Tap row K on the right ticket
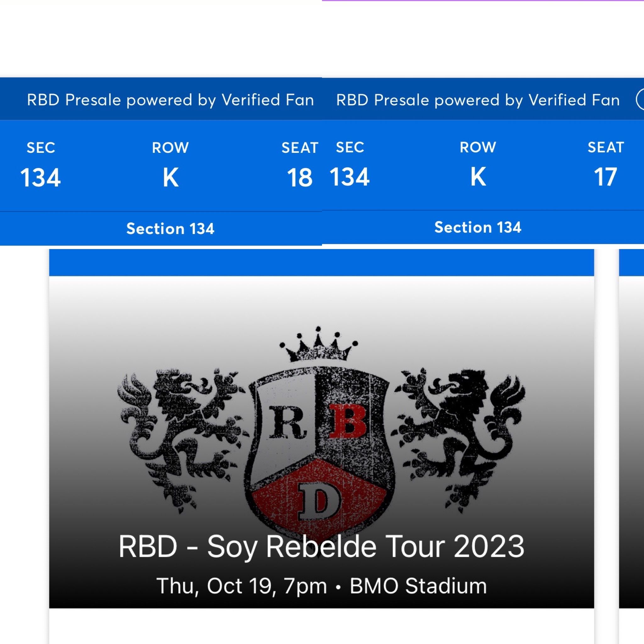The height and width of the screenshot is (644, 644). tap(478, 177)
